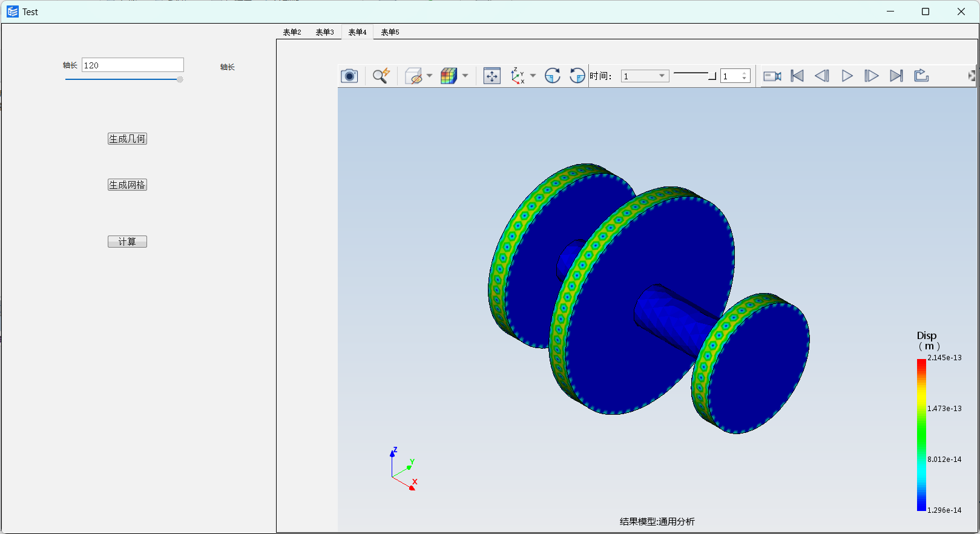
Task: Play the result animation
Action: point(847,76)
